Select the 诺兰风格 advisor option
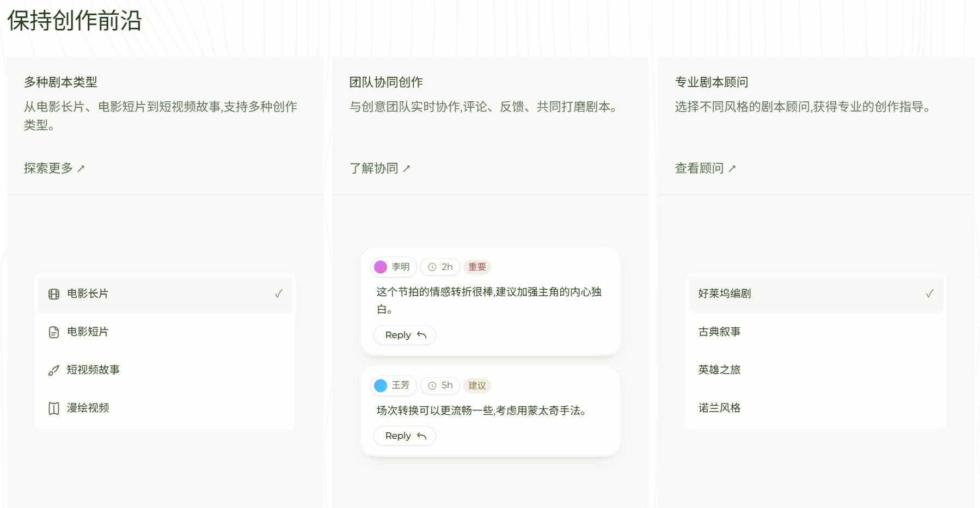 pos(719,408)
